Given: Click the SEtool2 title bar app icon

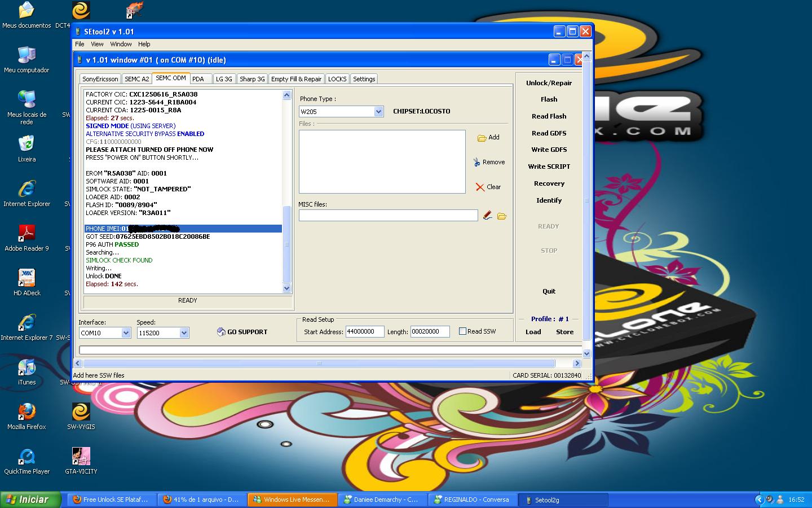Looking at the screenshot, I should 78,32.
